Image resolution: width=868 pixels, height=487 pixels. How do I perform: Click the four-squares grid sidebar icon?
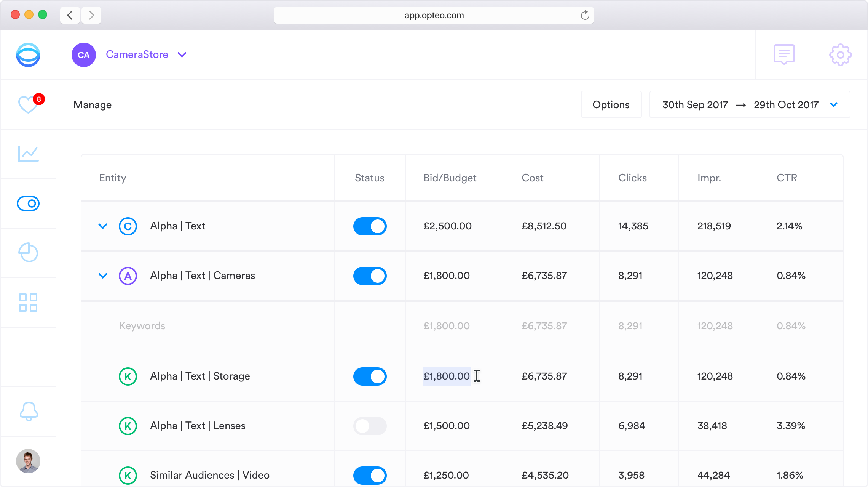[x=28, y=302]
